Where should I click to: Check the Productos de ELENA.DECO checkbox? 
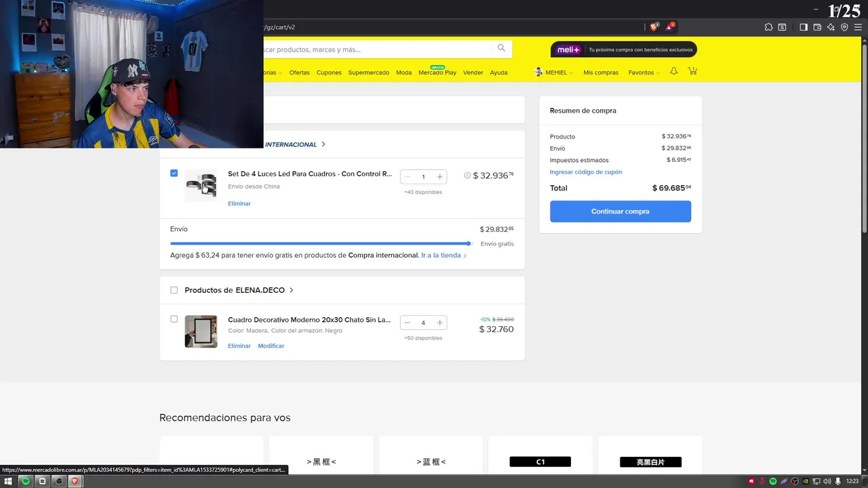coord(174,290)
